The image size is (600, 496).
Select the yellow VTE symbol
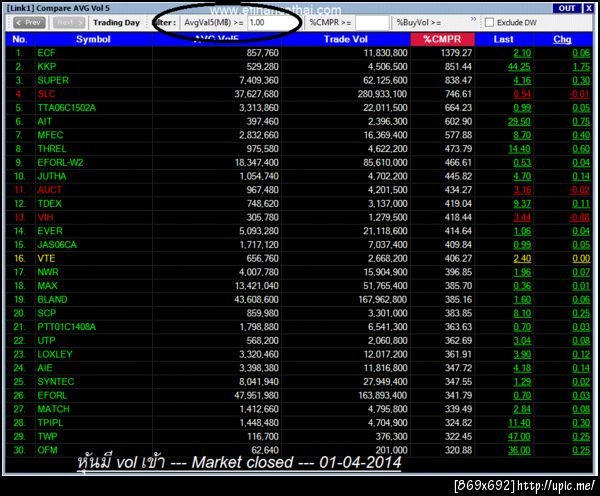pos(46,259)
